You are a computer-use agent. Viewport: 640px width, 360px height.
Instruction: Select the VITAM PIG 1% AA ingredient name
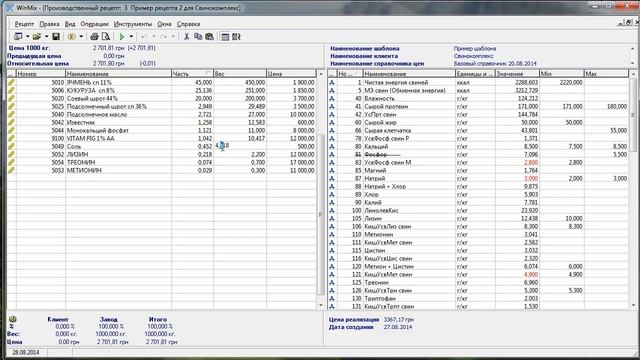pos(91,138)
